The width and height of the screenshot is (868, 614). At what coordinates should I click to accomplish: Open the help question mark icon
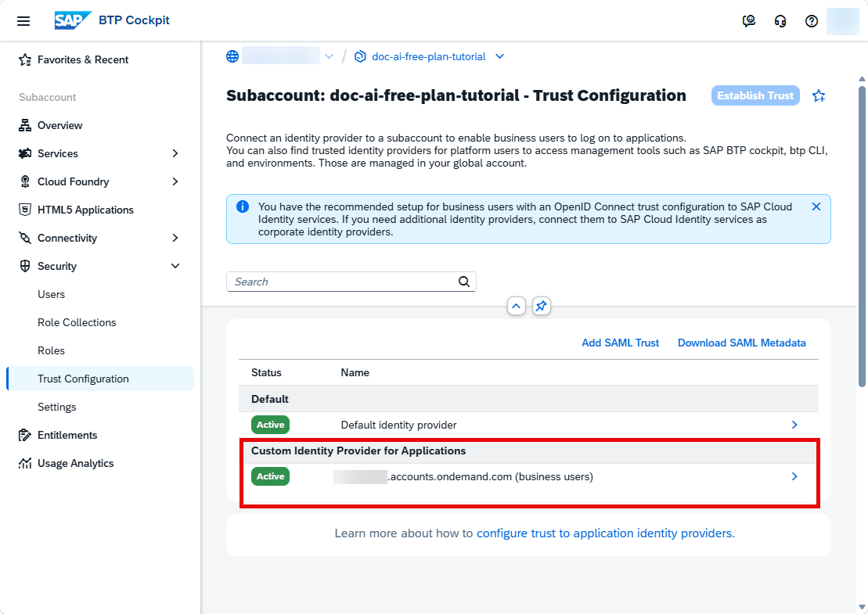point(812,21)
